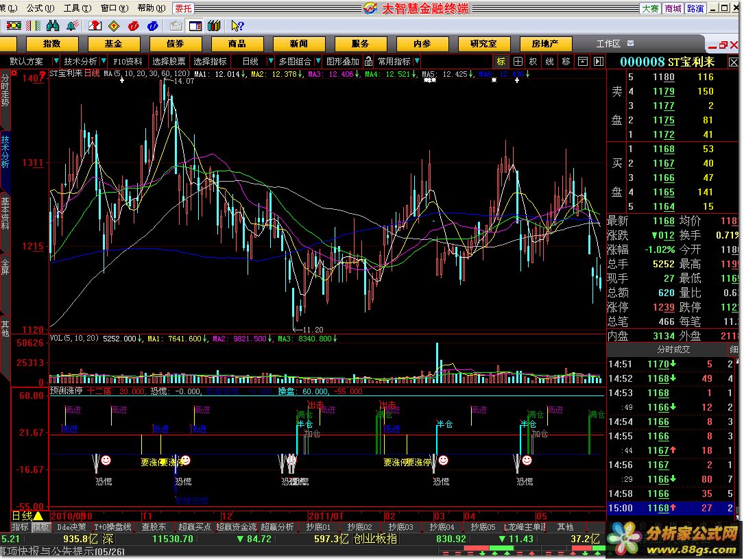Open the books library icon

[213, 26]
